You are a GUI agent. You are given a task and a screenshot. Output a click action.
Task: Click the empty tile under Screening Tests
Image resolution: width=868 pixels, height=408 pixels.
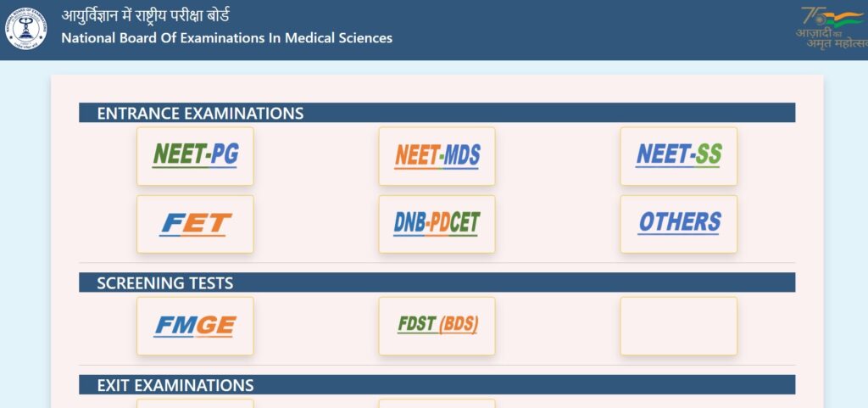pos(679,326)
